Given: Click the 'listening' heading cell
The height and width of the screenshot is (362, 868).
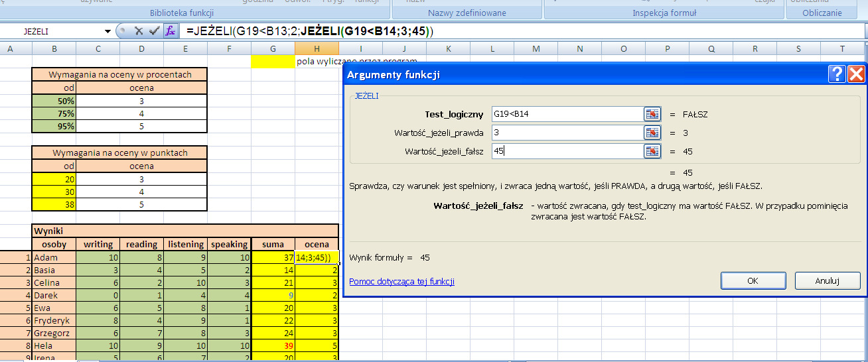Looking at the screenshot, I should click(185, 244).
